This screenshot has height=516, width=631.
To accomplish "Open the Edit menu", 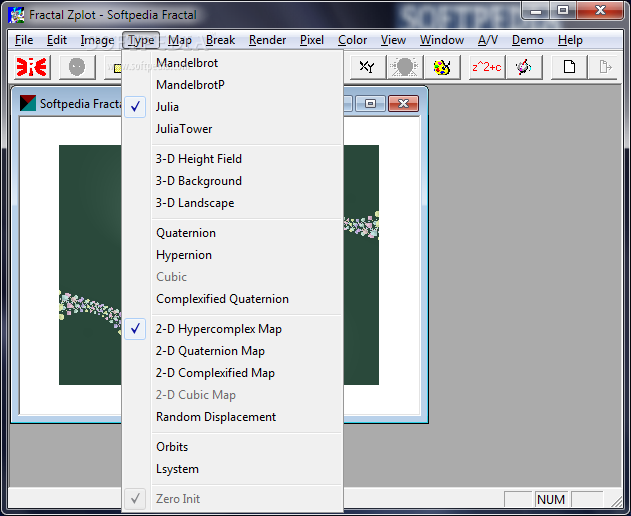I will 57,40.
